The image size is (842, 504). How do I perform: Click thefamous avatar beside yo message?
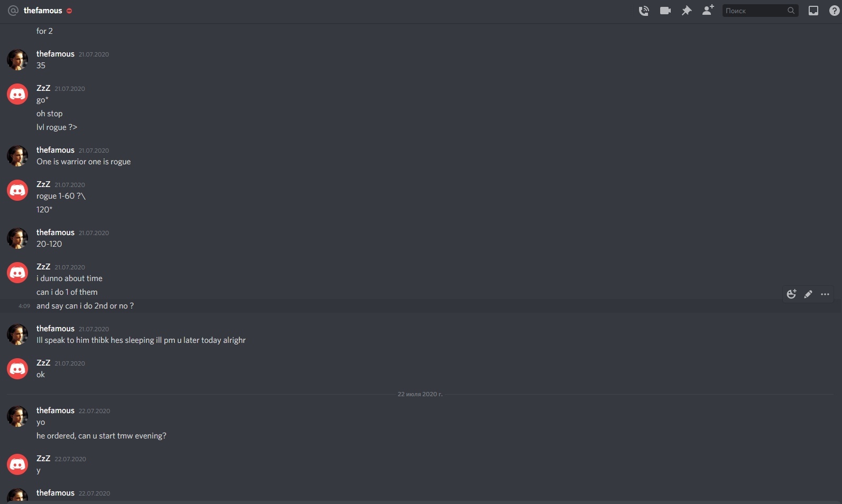[17, 416]
